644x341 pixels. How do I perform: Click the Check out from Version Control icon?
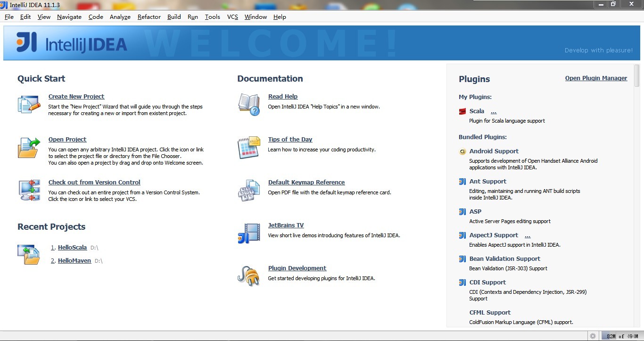click(29, 190)
